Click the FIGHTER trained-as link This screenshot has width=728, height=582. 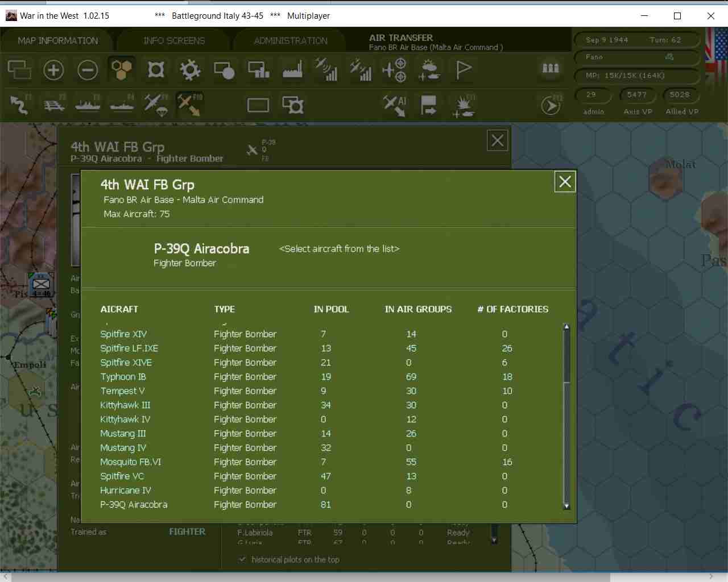pyautogui.click(x=187, y=531)
